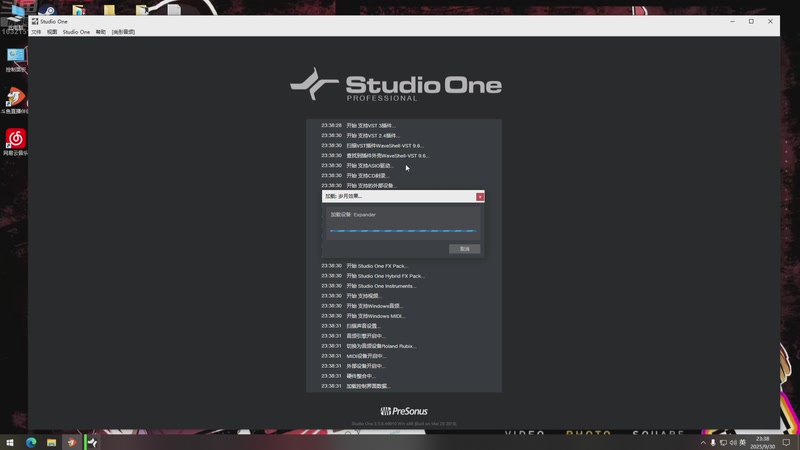Open the 视图 menu
This screenshot has width=800, height=450.
tap(52, 32)
